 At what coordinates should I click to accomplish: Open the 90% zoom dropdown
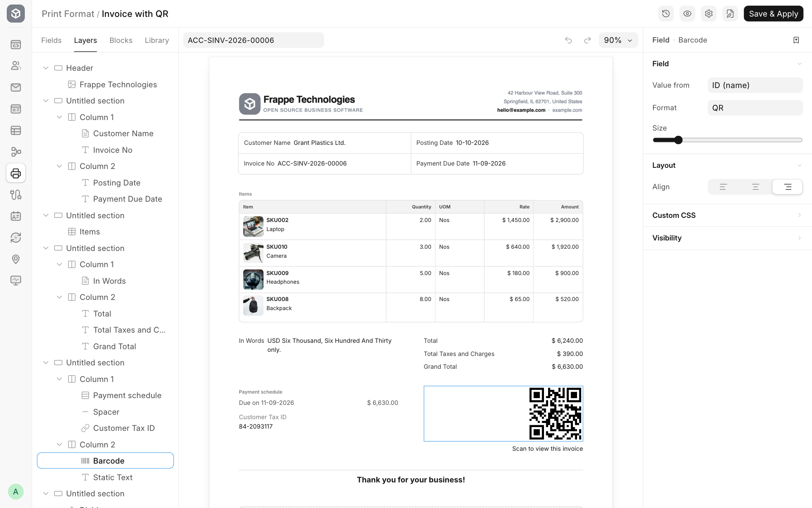click(x=618, y=40)
